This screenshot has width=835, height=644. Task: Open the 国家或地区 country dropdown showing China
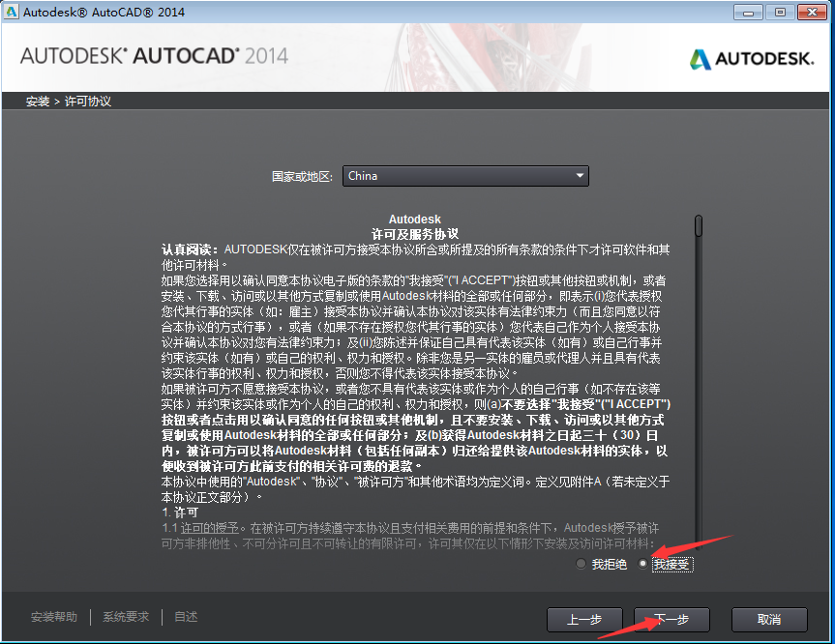point(465,176)
